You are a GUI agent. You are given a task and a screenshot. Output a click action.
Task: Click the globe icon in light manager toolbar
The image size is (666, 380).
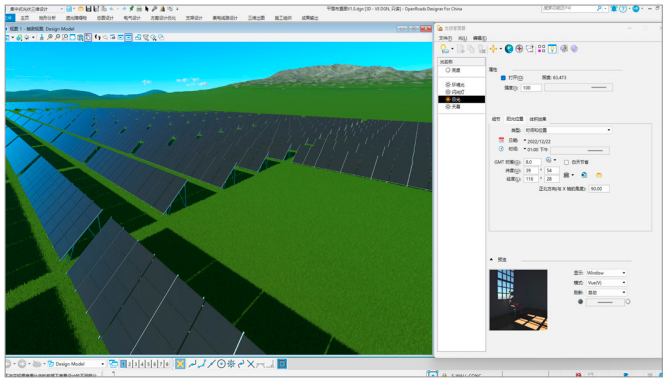point(509,49)
